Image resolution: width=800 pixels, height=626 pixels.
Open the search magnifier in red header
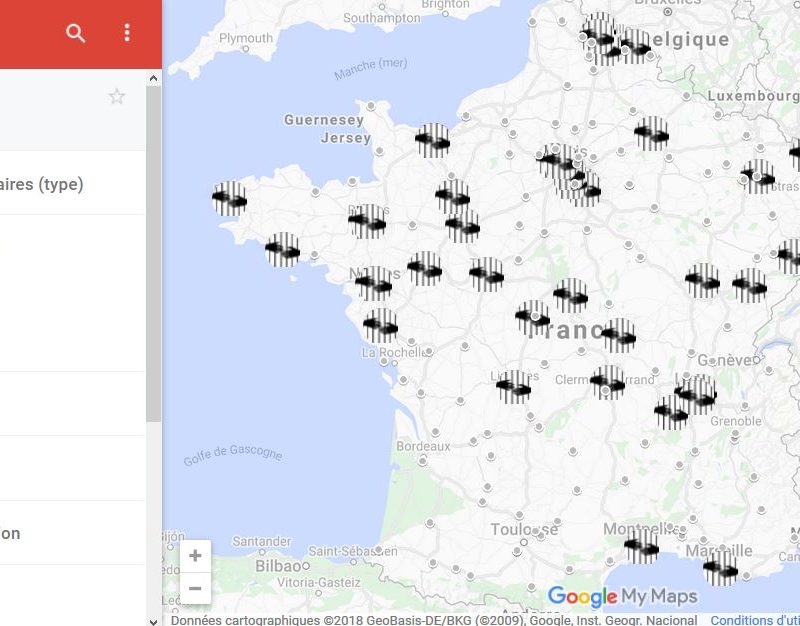point(76,33)
